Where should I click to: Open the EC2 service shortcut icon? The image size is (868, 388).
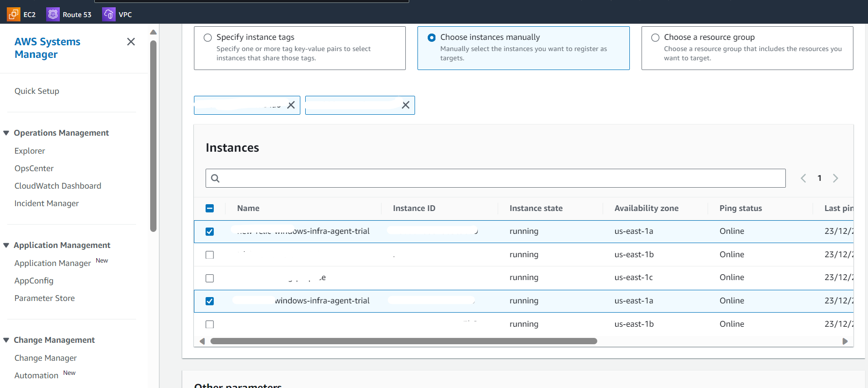tap(14, 15)
